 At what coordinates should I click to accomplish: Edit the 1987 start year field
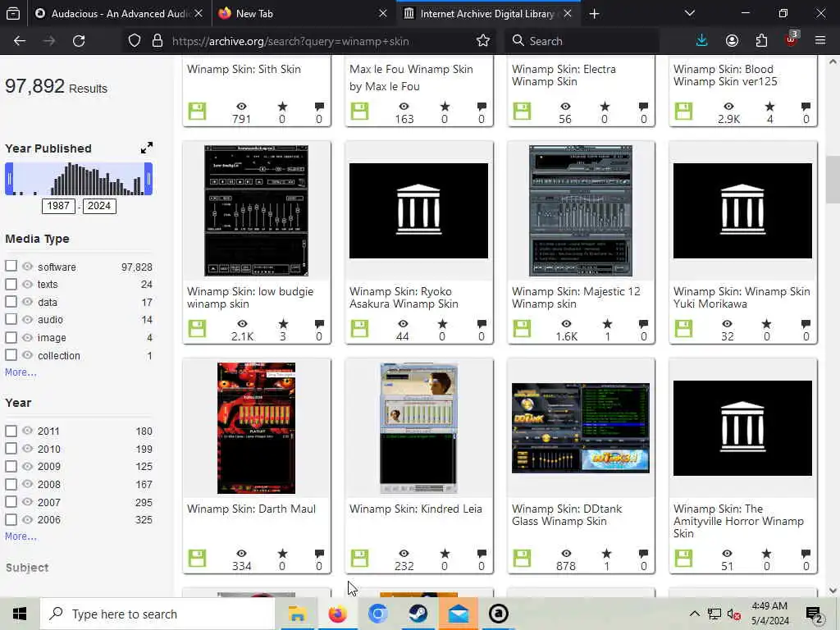coord(58,206)
